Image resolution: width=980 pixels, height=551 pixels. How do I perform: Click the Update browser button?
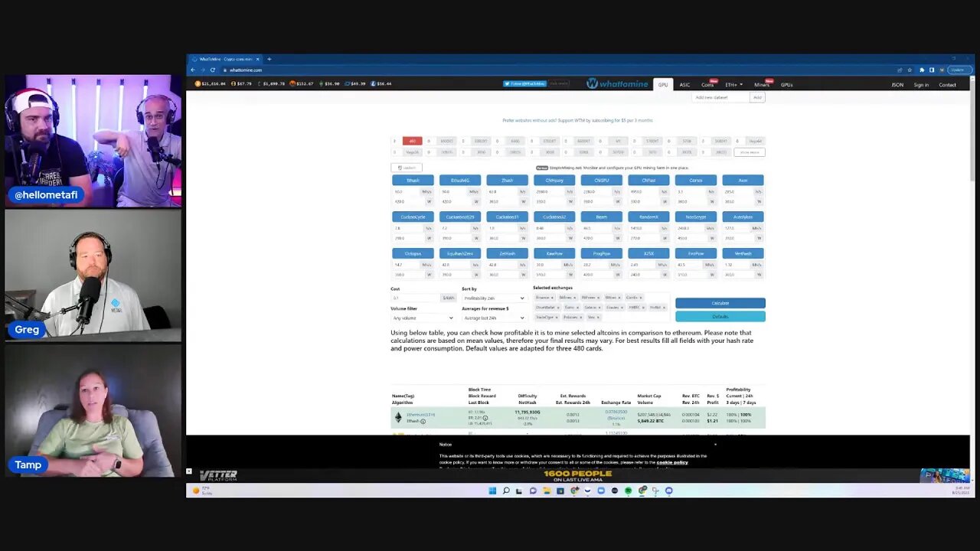959,70
